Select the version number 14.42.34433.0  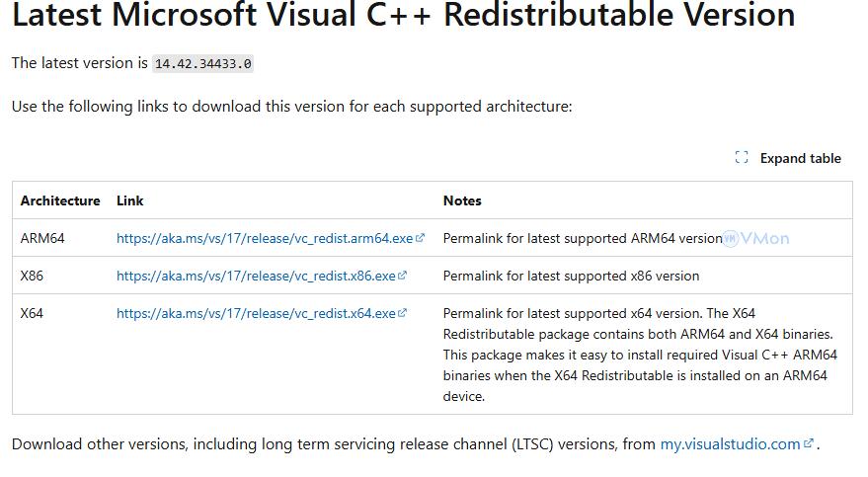tap(203, 63)
